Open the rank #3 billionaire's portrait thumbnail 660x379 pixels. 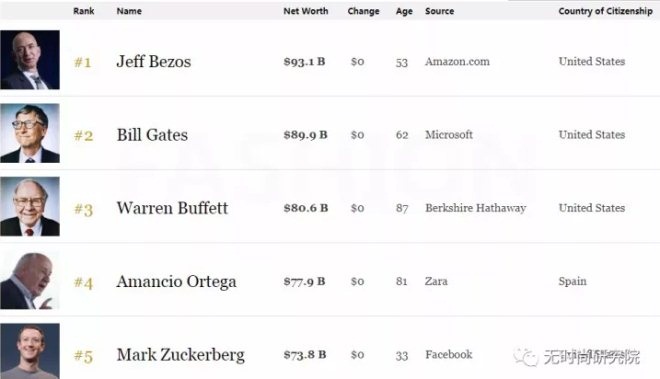[x=30, y=206]
